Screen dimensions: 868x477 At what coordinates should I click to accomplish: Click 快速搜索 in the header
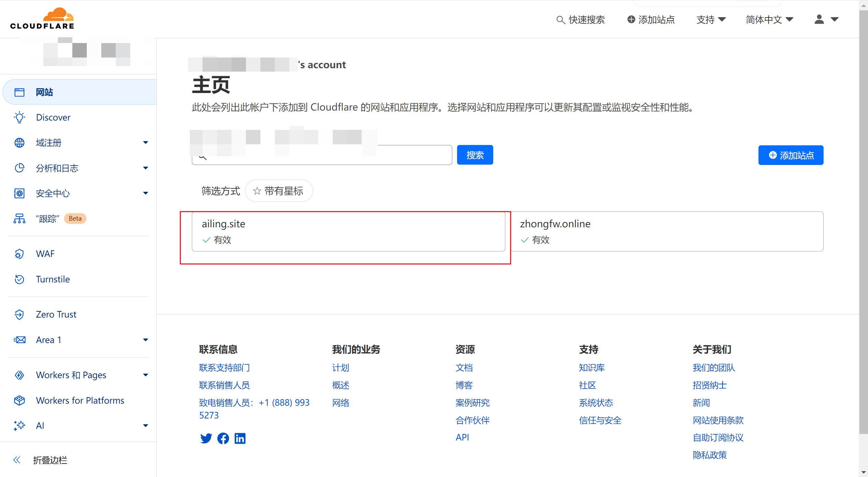click(587, 20)
